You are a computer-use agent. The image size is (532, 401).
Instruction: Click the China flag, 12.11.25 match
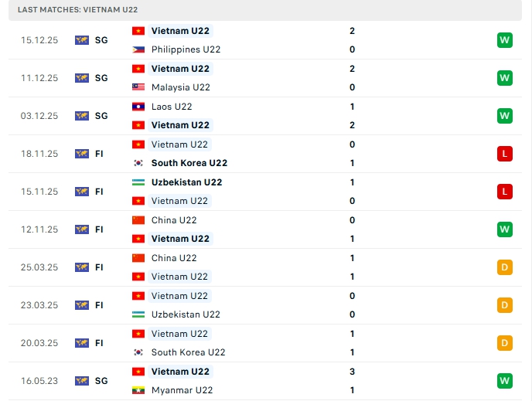click(x=138, y=220)
